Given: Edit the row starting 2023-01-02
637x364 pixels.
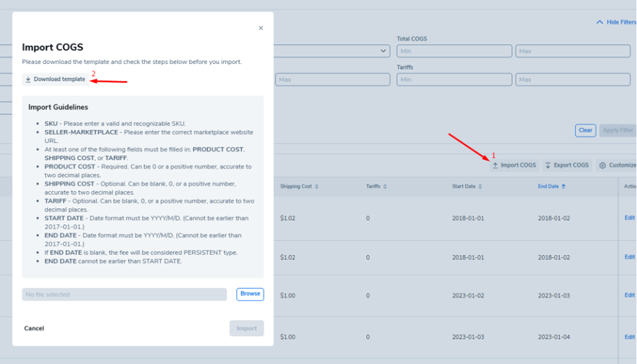Looking at the screenshot, I should (x=630, y=295).
